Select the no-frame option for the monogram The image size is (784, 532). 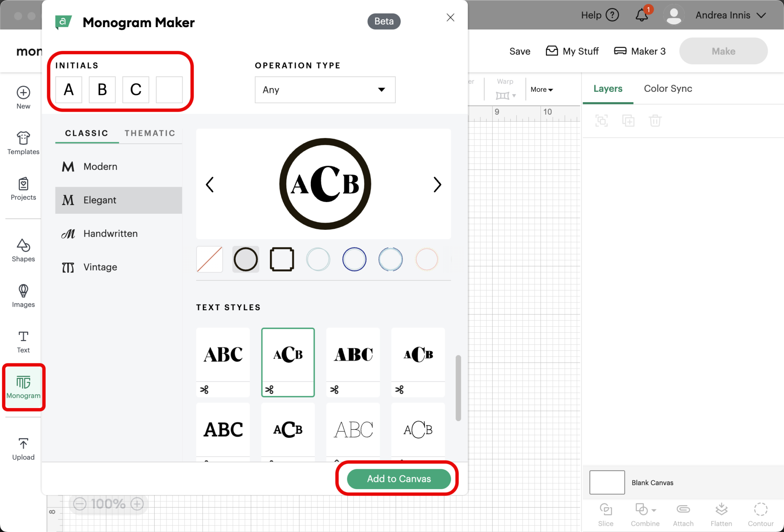[x=209, y=259]
